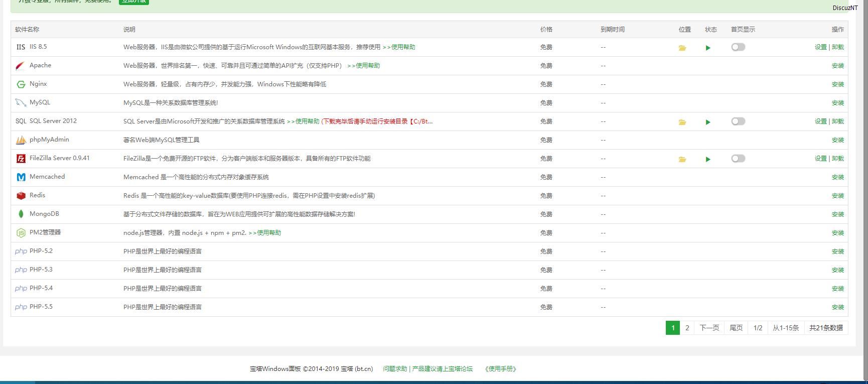
Task: Click 卸载 for SQL Server 2012
Action: [838, 121]
